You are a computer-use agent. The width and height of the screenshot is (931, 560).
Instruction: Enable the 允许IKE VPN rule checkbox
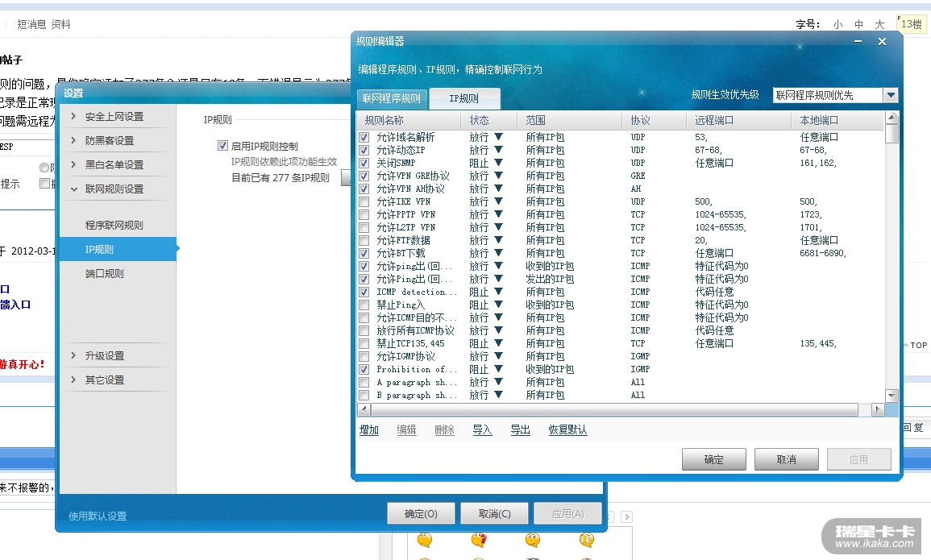pyautogui.click(x=364, y=201)
